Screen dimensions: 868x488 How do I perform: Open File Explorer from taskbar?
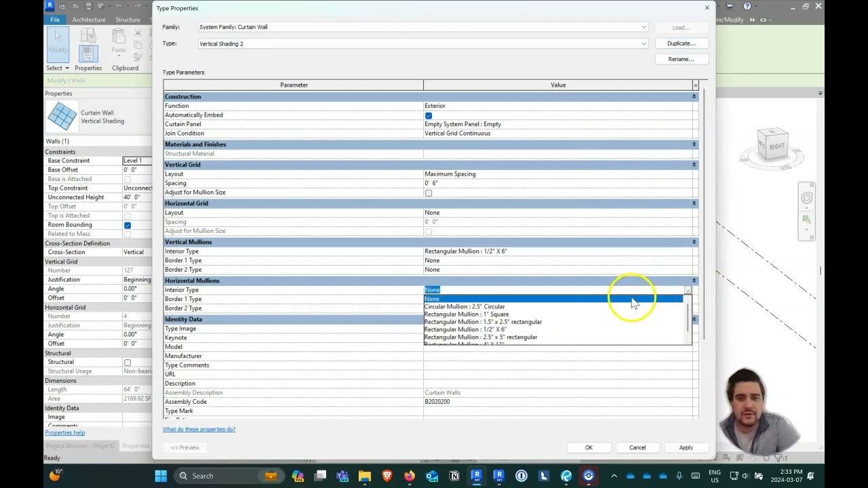pyautogui.click(x=365, y=476)
